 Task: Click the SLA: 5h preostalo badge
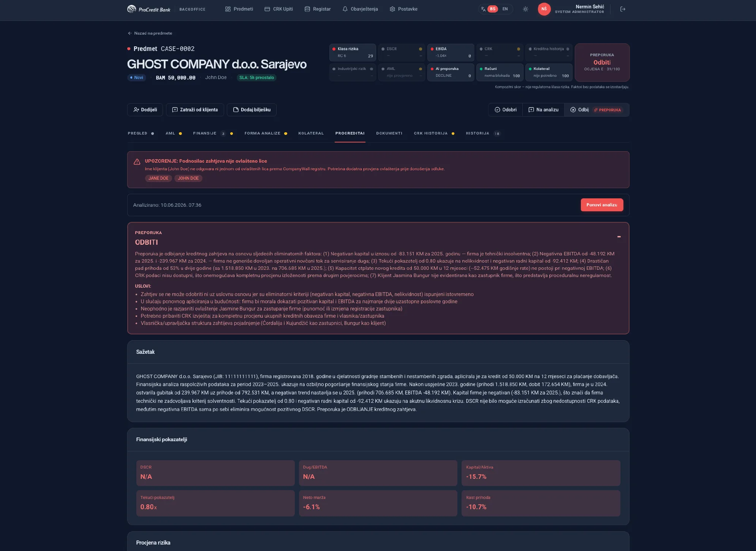(256, 78)
